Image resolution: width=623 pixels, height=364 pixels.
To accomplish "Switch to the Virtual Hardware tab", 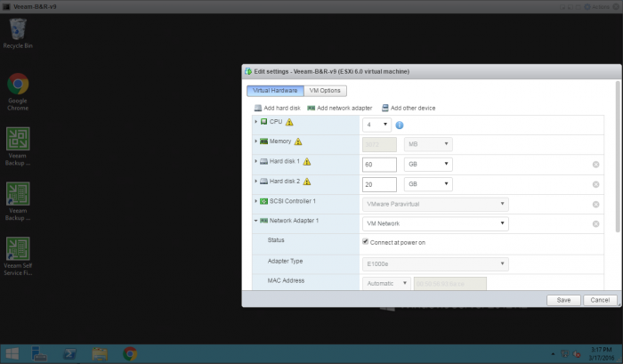I will tap(275, 91).
